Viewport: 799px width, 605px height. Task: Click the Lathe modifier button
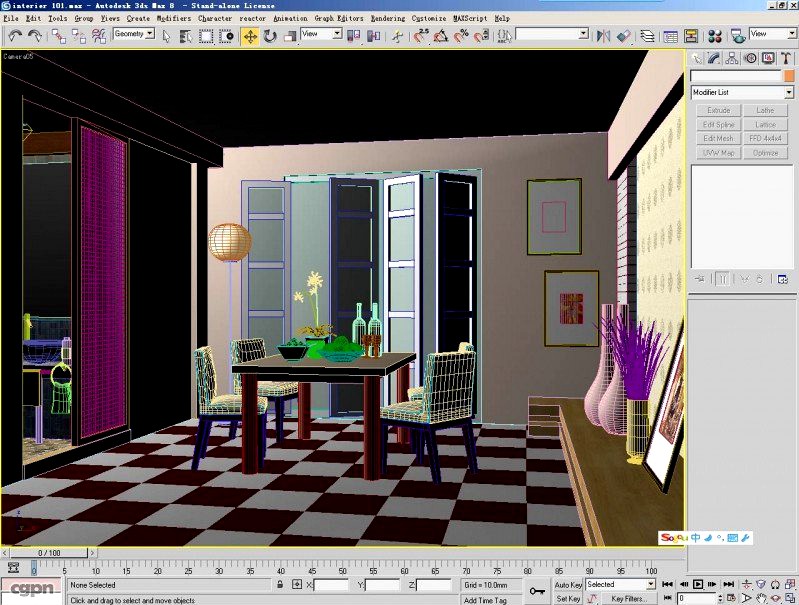click(x=765, y=110)
